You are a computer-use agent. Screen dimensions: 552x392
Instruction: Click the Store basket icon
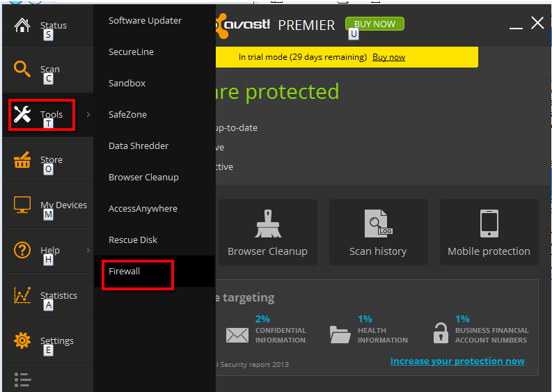[x=22, y=159]
